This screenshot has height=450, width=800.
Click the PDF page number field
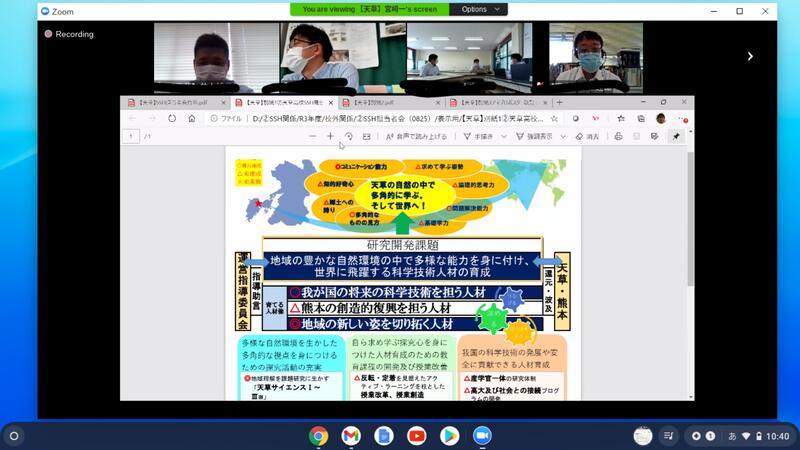131,136
